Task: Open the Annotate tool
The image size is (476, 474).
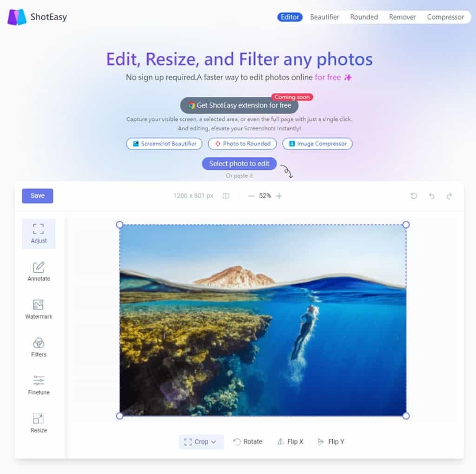Action: coord(39,272)
